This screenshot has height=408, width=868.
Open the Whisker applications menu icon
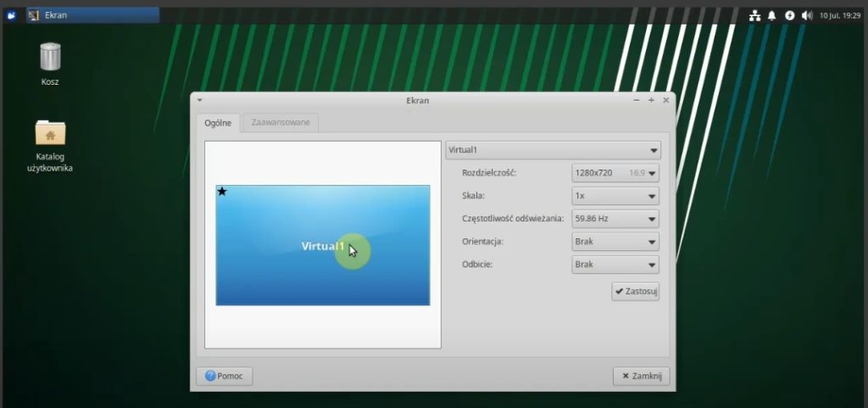point(11,15)
